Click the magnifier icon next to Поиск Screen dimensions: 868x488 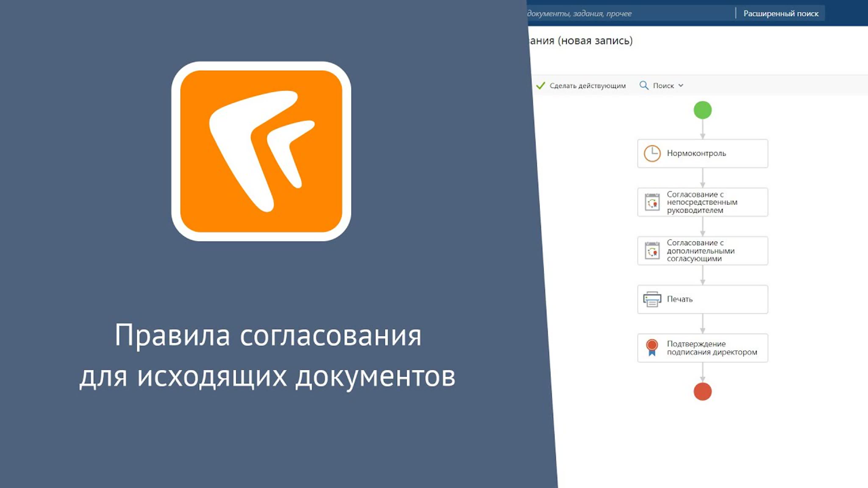(644, 86)
